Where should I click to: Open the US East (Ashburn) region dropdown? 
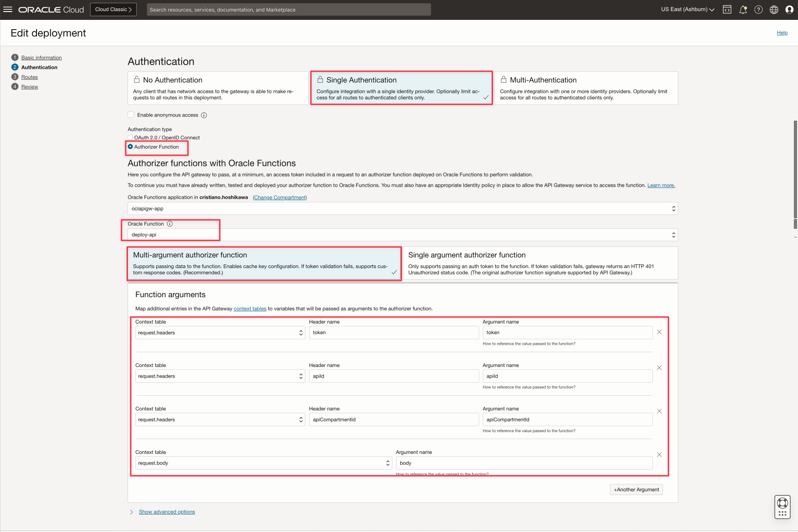pos(687,9)
